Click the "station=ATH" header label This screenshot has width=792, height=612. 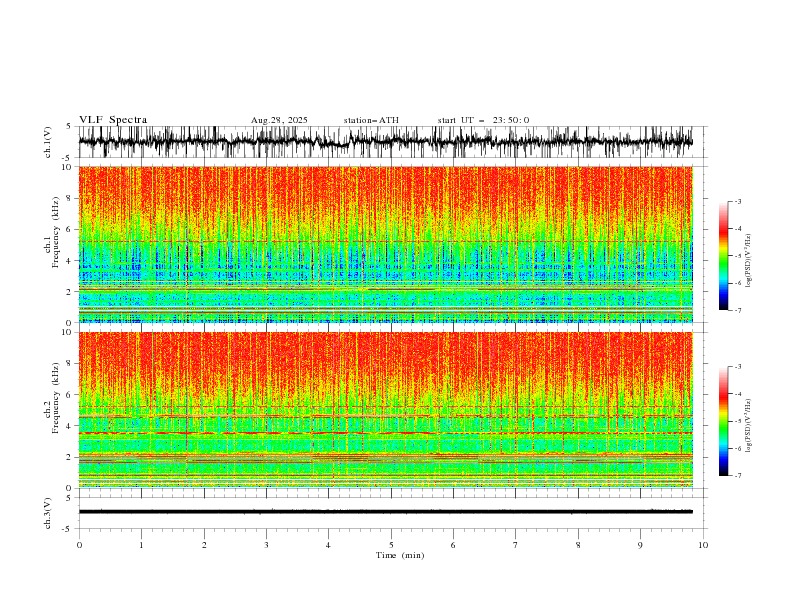(371, 120)
